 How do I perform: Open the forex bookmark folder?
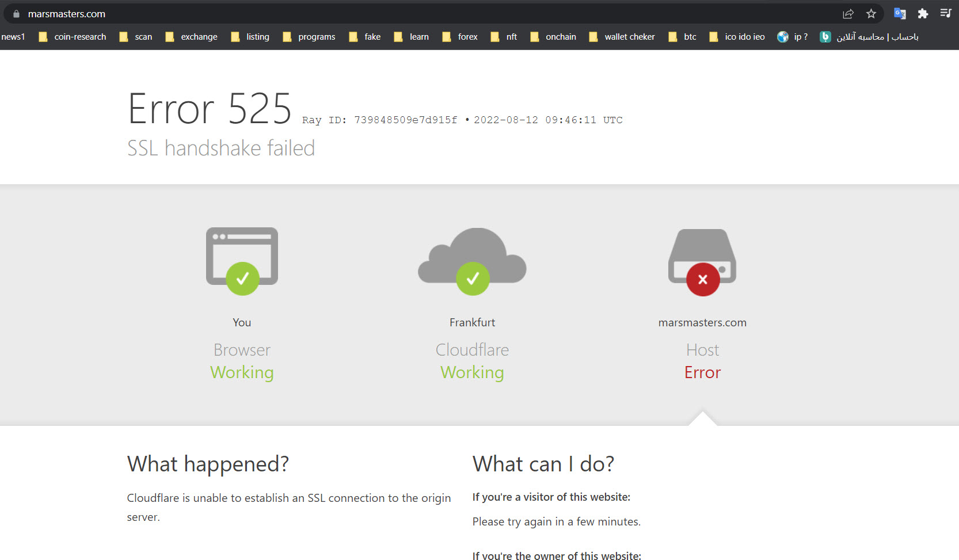click(x=460, y=37)
